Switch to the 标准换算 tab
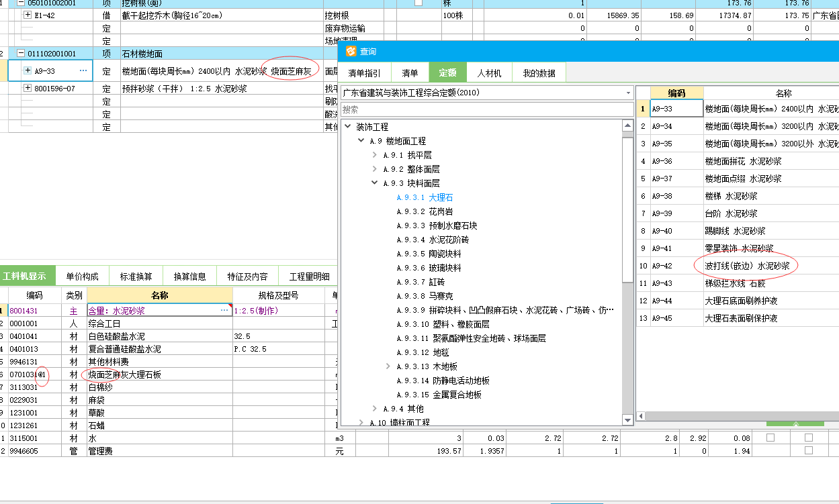 (136, 276)
